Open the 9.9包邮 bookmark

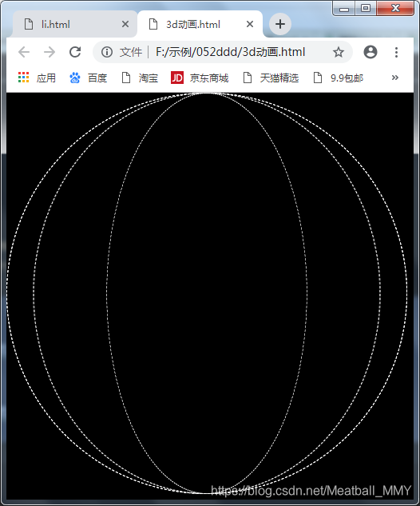339,78
